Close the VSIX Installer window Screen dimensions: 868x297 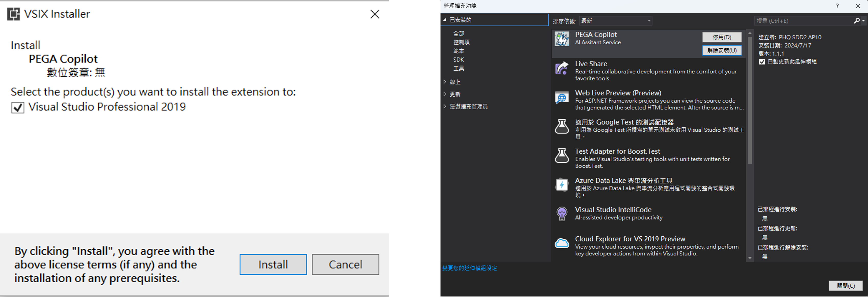click(x=375, y=14)
